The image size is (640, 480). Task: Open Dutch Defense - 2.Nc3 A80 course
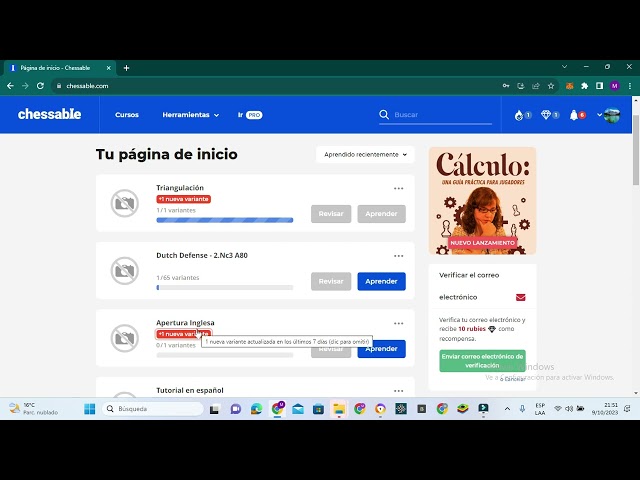202,255
